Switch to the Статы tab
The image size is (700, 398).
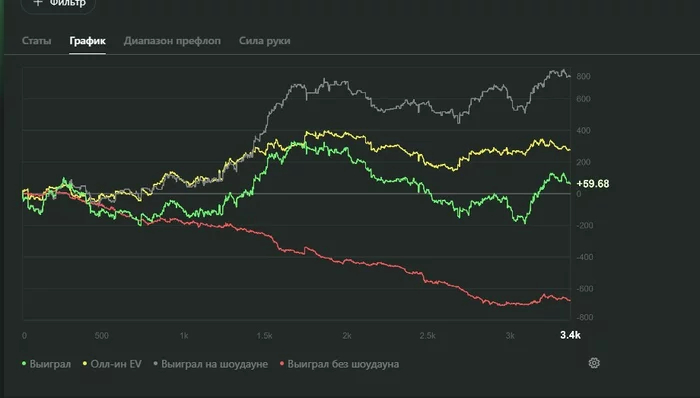pos(37,41)
